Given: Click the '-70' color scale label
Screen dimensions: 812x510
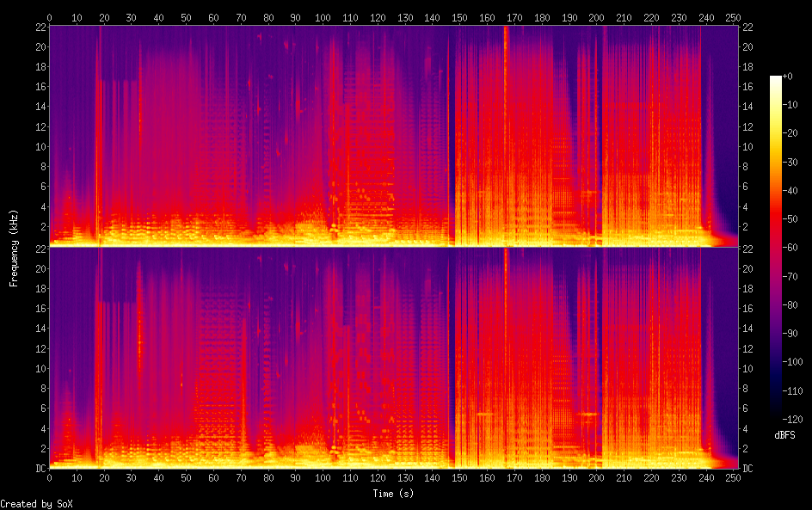Looking at the screenshot, I should pyautogui.click(x=790, y=276).
